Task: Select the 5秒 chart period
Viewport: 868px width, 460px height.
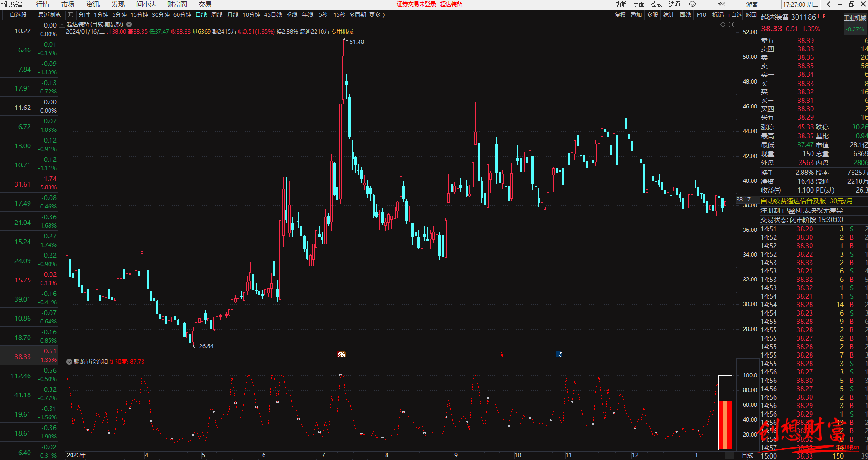Action: tap(323, 15)
